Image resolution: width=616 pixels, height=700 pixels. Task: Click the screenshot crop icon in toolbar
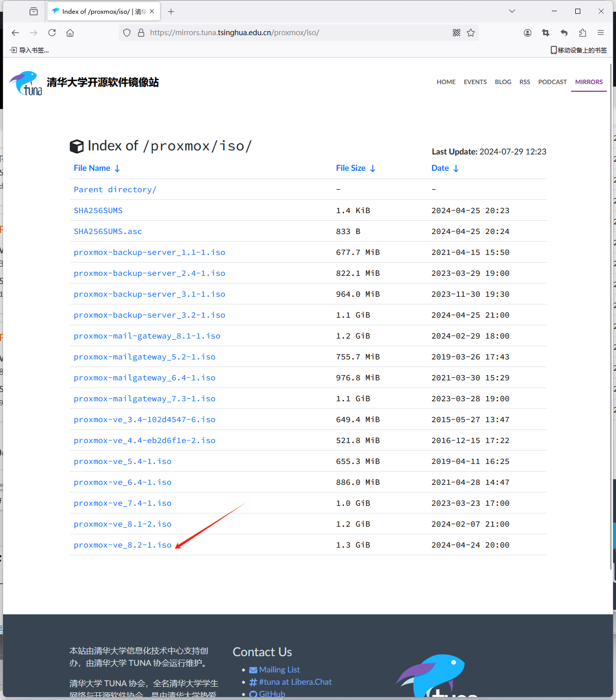546,33
